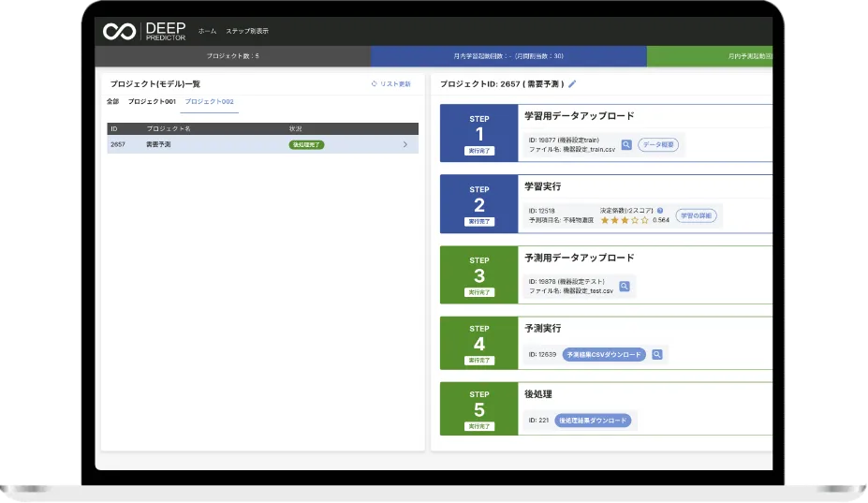Select project row ID 2657
The height and width of the screenshot is (503, 868).
262,144
